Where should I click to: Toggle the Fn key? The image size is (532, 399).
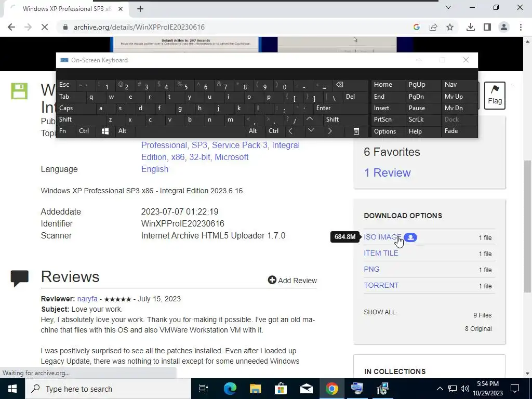(x=66, y=131)
